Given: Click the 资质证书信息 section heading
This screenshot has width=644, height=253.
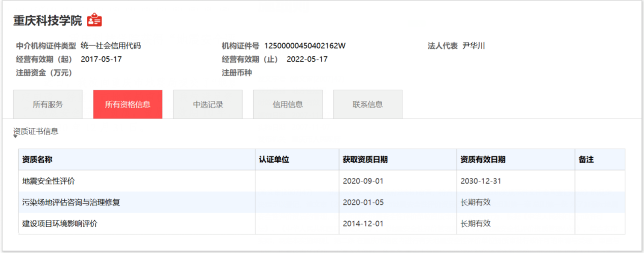Looking at the screenshot, I should click(36, 131).
